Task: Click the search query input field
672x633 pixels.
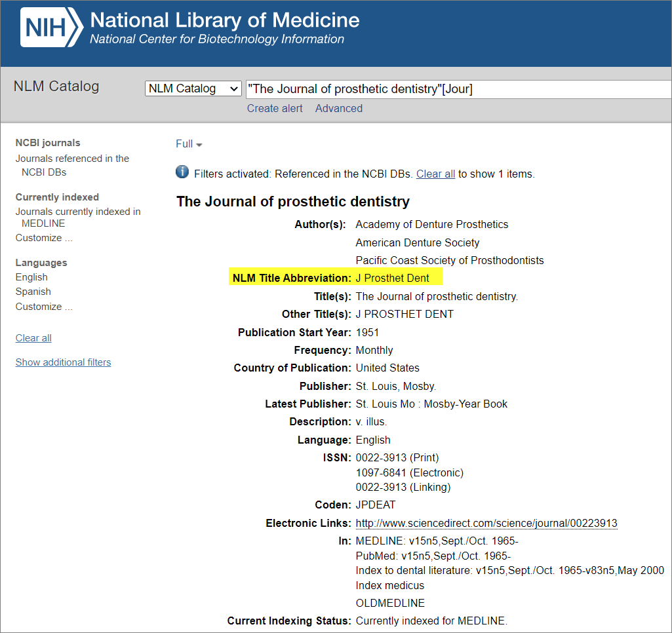Action: (x=458, y=89)
